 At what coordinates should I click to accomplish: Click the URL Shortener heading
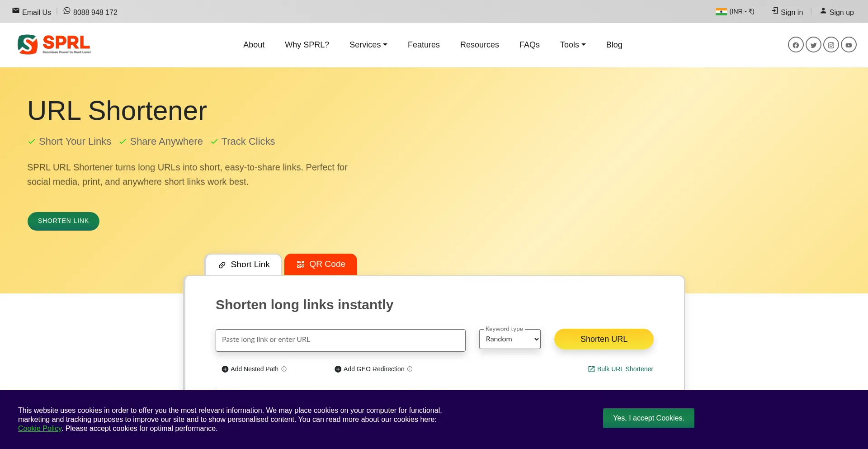117,111
